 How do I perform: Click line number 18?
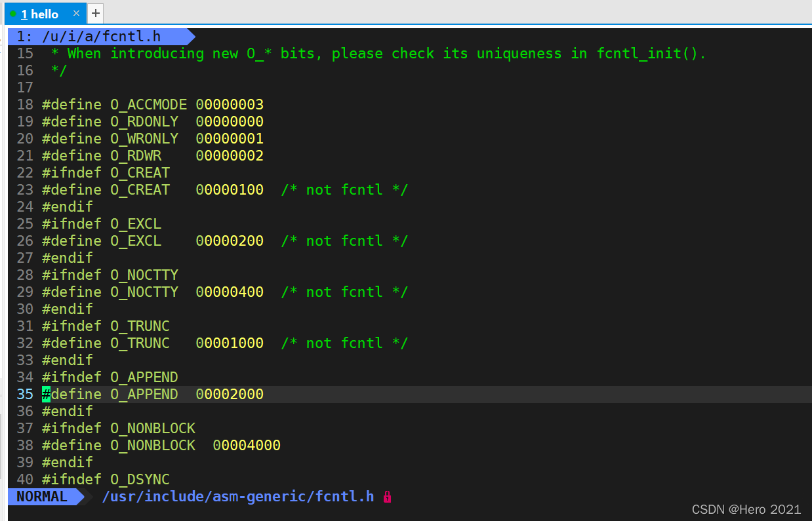pyautogui.click(x=25, y=104)
